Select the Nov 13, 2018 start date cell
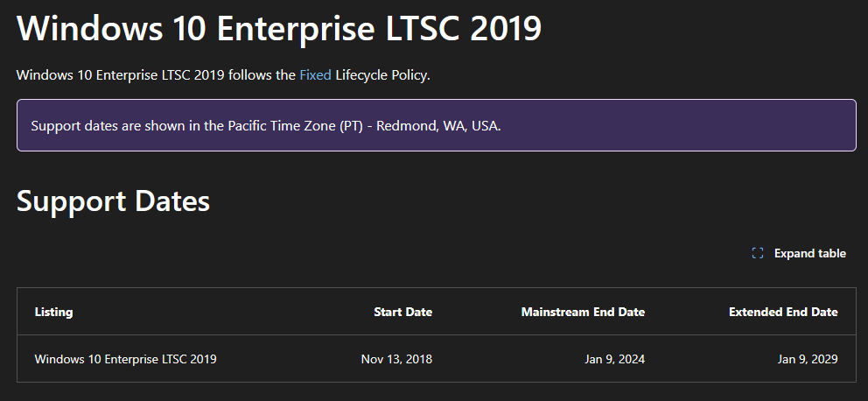Image resolution: width=868 pixels, height=401 pixels. [x=396, y=359]
